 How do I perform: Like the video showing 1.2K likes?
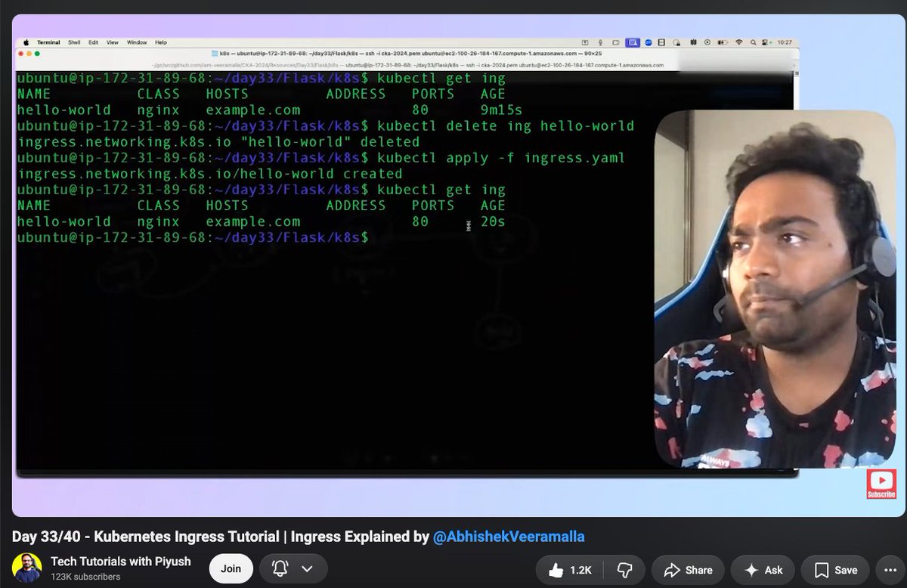568,570
